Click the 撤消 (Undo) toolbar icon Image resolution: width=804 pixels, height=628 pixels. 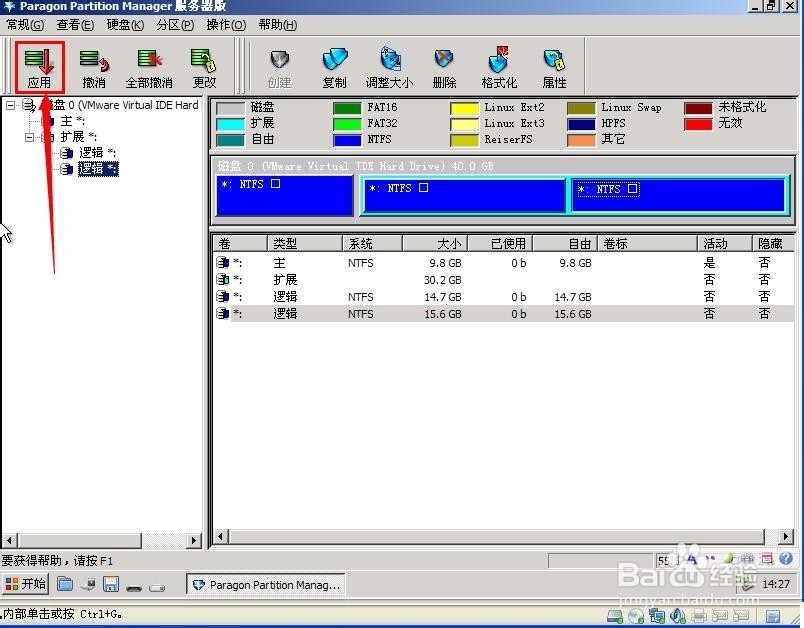94,67
